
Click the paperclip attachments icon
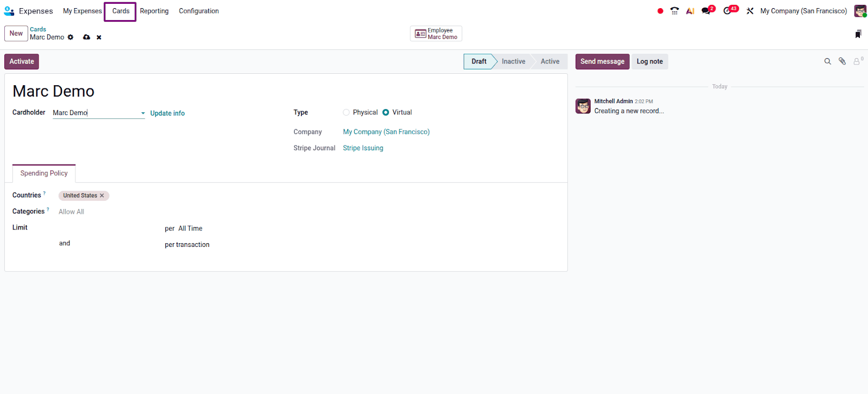pyautogui.click(x=842, y=61)
